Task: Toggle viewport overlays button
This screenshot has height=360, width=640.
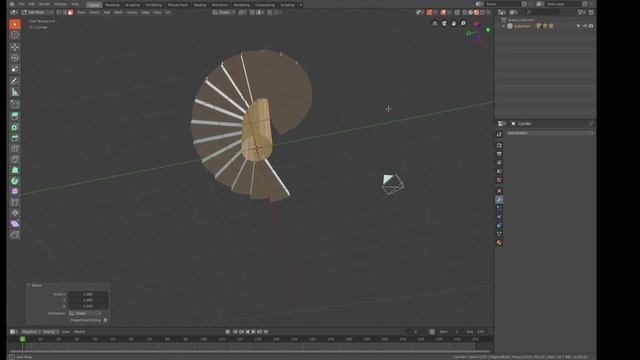Action: click(443, 12)
